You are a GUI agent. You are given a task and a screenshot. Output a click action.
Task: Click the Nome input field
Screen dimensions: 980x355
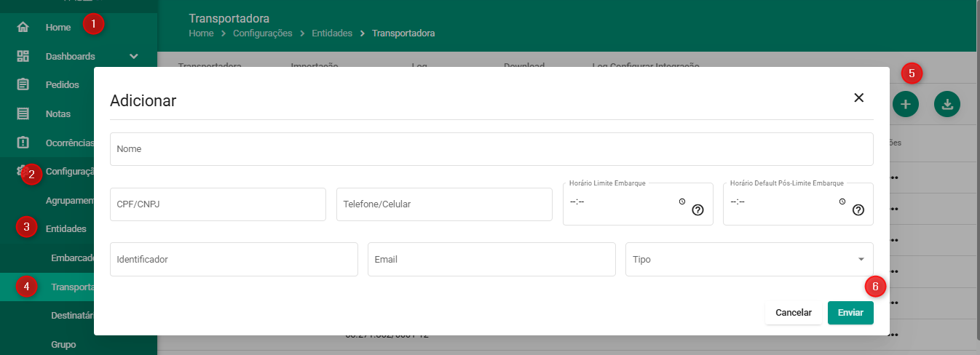tap(491, 149)
